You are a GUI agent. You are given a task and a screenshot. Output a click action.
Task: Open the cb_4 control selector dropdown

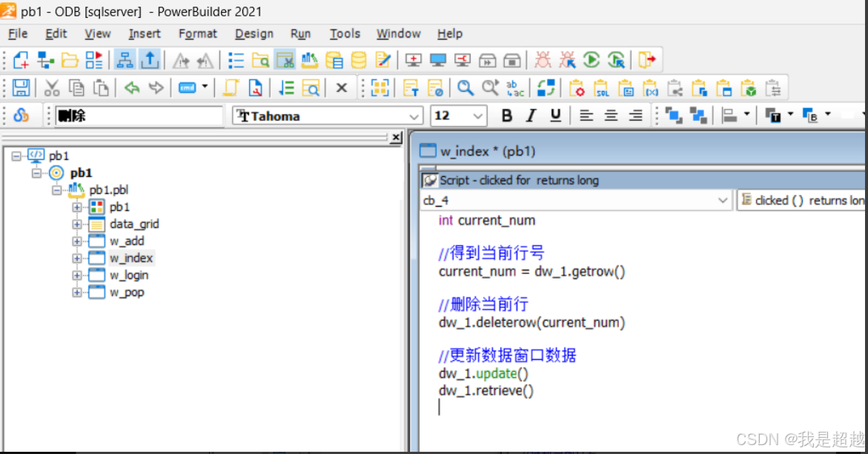[723, 201]
